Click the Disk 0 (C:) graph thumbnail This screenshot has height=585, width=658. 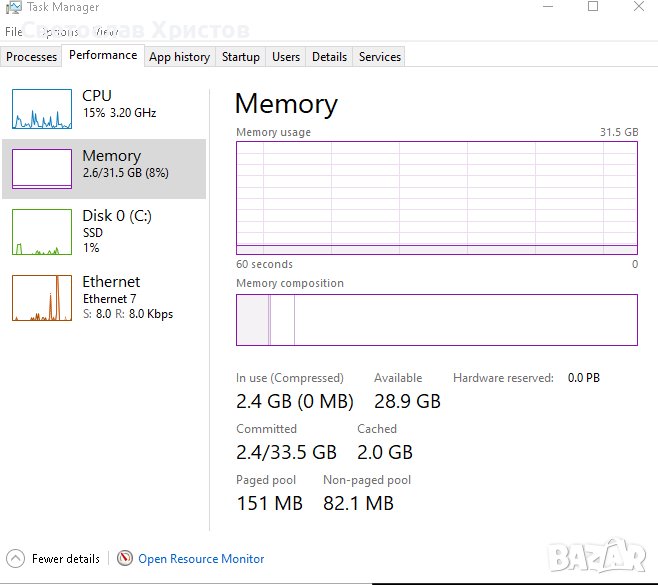point(42,231)
